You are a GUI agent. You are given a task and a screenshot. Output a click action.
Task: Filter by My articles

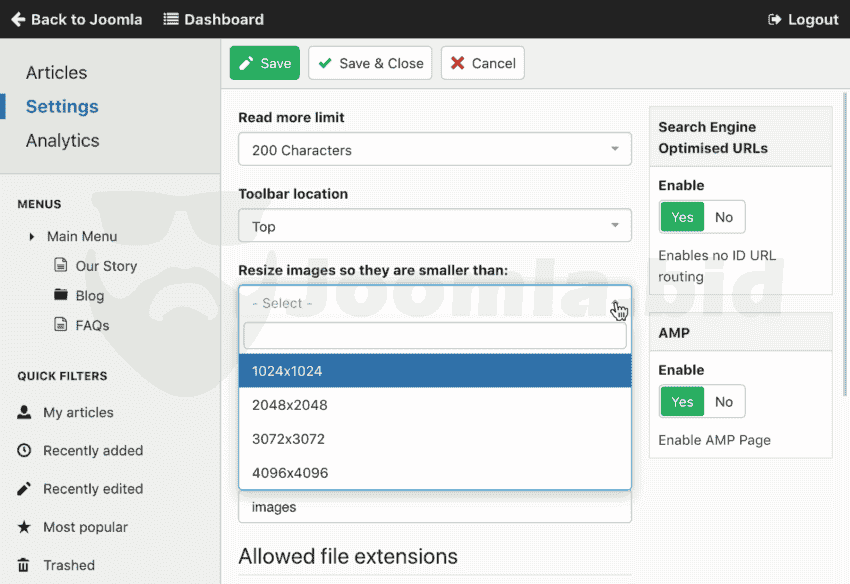point(78,412)
